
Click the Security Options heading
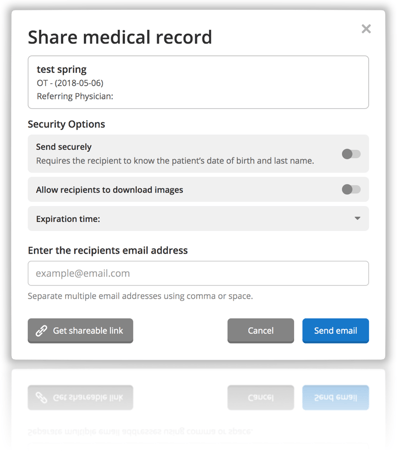pos(66,124)
